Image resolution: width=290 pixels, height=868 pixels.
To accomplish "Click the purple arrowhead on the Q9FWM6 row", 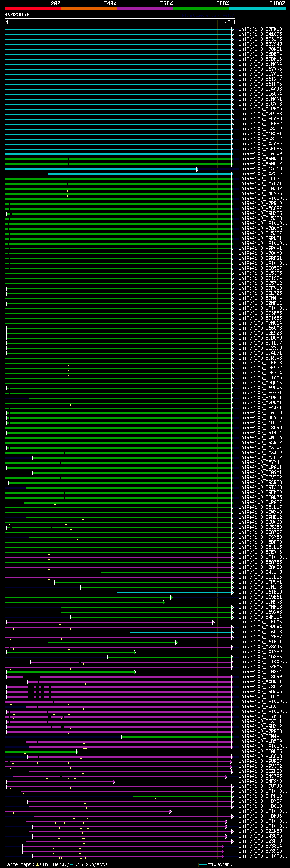I will click(213, 622).
